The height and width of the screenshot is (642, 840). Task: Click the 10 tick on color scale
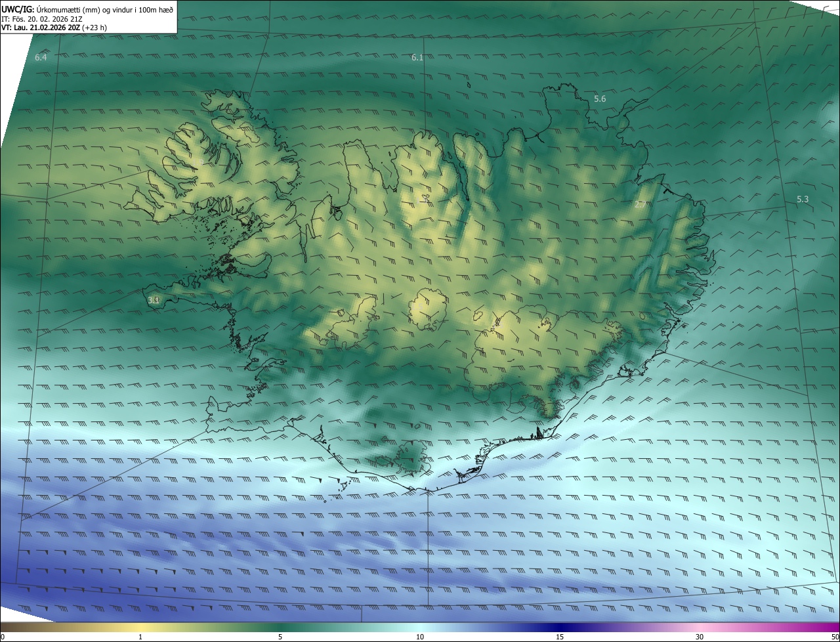point(420,637)
